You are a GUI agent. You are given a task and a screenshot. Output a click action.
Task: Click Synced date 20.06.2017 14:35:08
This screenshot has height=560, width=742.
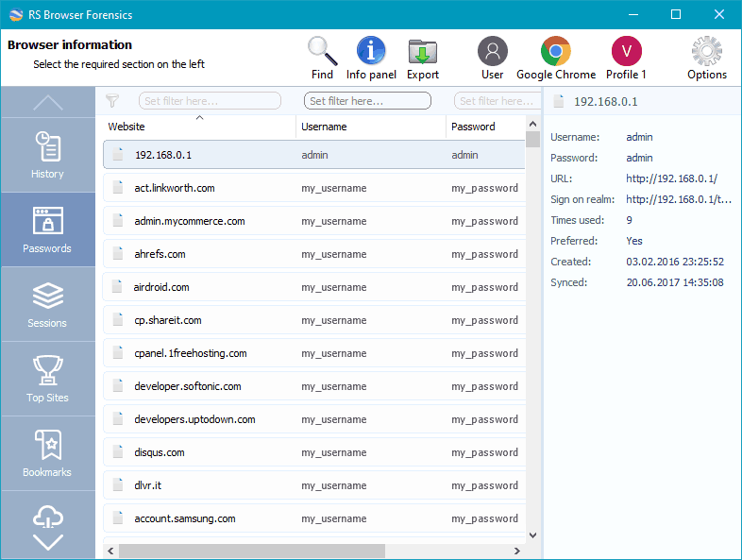(675, 282)
